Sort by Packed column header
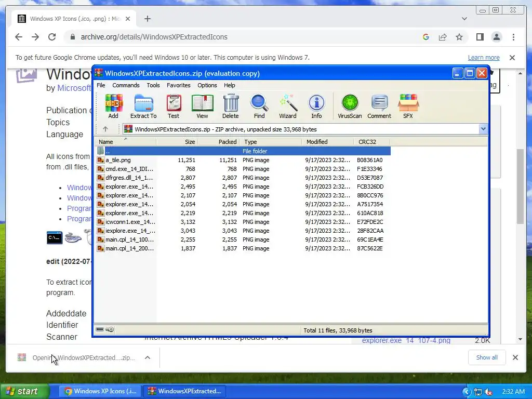532x399 pixels. pos(219,142)
